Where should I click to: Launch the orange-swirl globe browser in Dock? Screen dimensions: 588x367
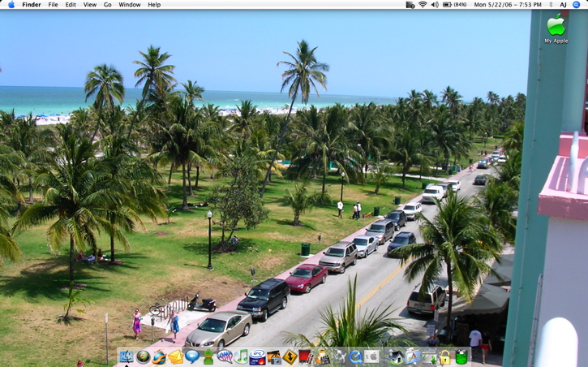[159, 356]
